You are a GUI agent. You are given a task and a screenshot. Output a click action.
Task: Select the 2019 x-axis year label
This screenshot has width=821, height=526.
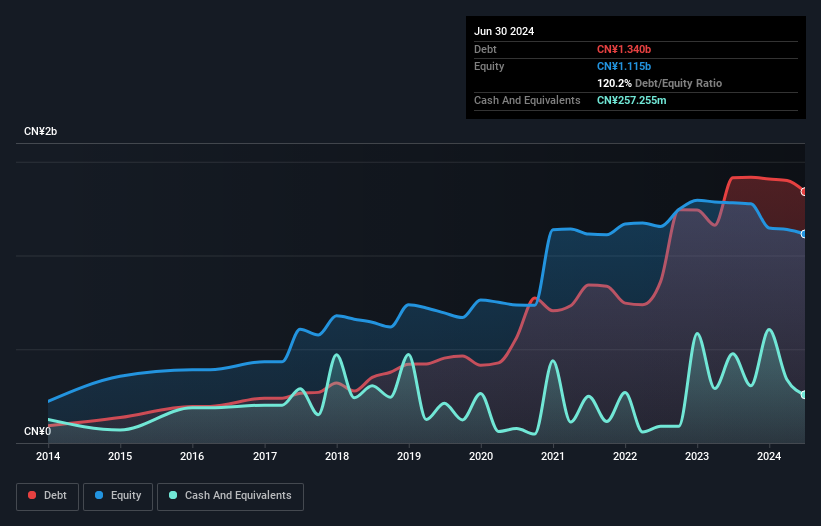pos(409,457)
